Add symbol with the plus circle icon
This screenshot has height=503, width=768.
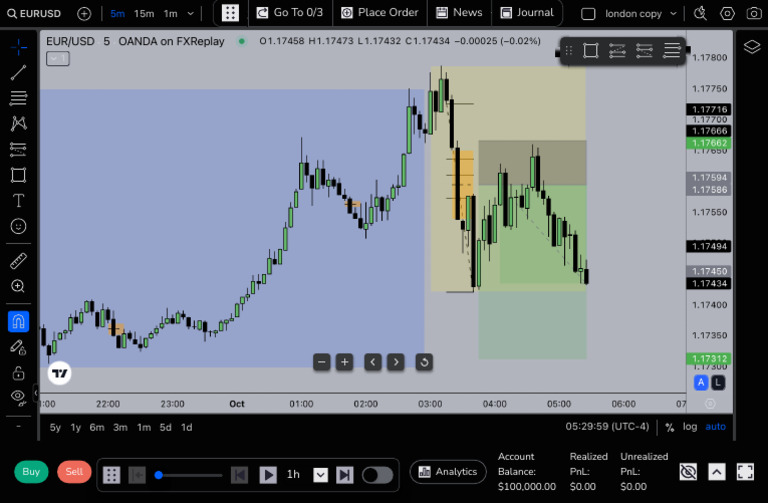(84, 13)
